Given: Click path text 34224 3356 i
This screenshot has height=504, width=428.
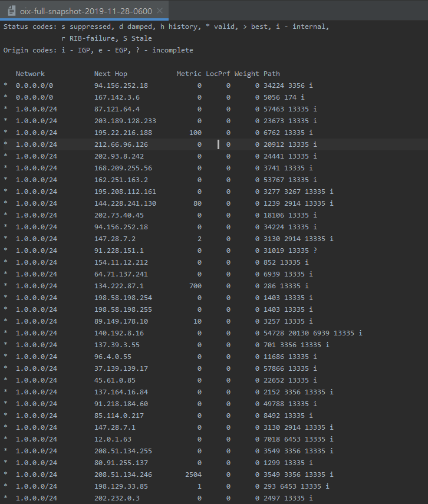Looking at the screenshot, I should pos(288,85).
